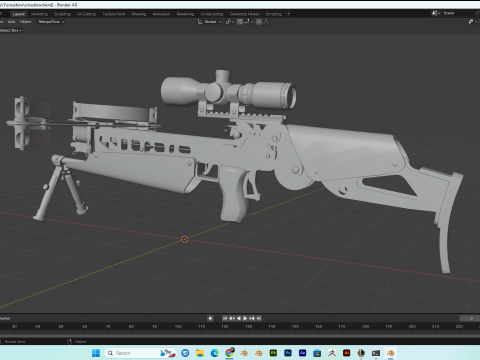The height and width of the screenshot is (360, 480).
Task: Open ZBrush from taskbar
Action: 332,353
